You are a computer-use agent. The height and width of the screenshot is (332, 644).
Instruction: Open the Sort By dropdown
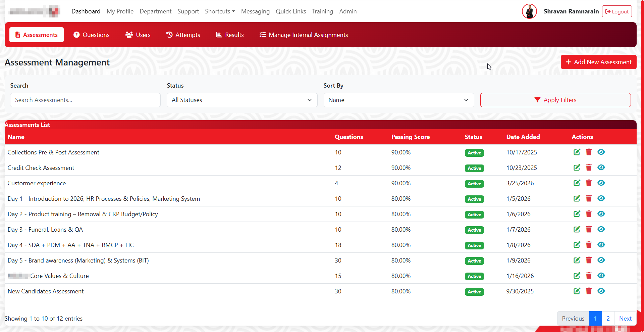click(x=398, y=100)
